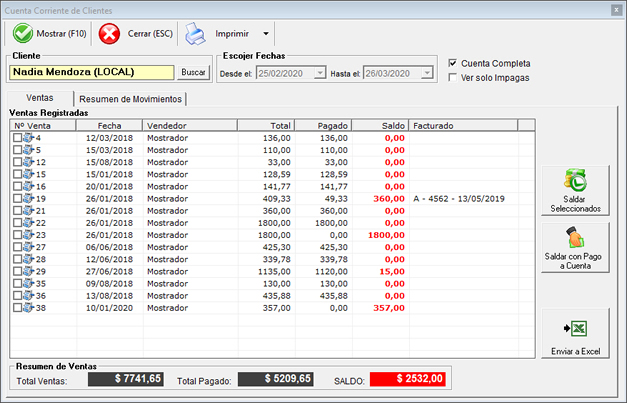Click the green check Mostrar icon
The image size is (627, 403).
pyautogui.click(x=23, y=34)
